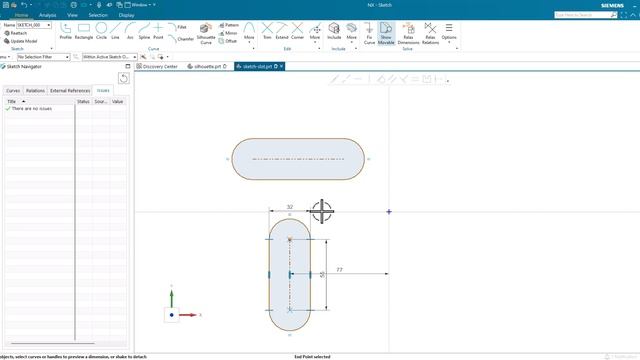Expand the Move include dropdown
Screen dimensions: 640x360
pos(351,33)
